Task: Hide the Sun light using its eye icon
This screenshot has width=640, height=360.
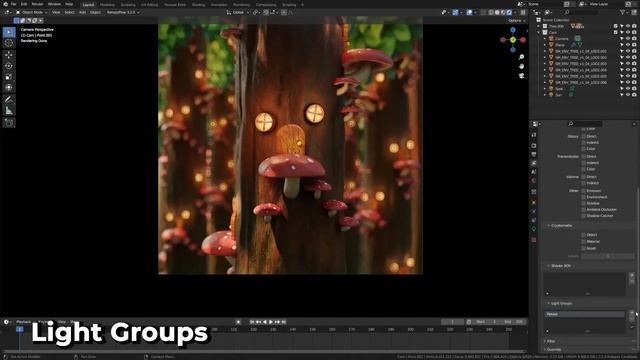Action: pyautogui.click(x=628, y=95)
